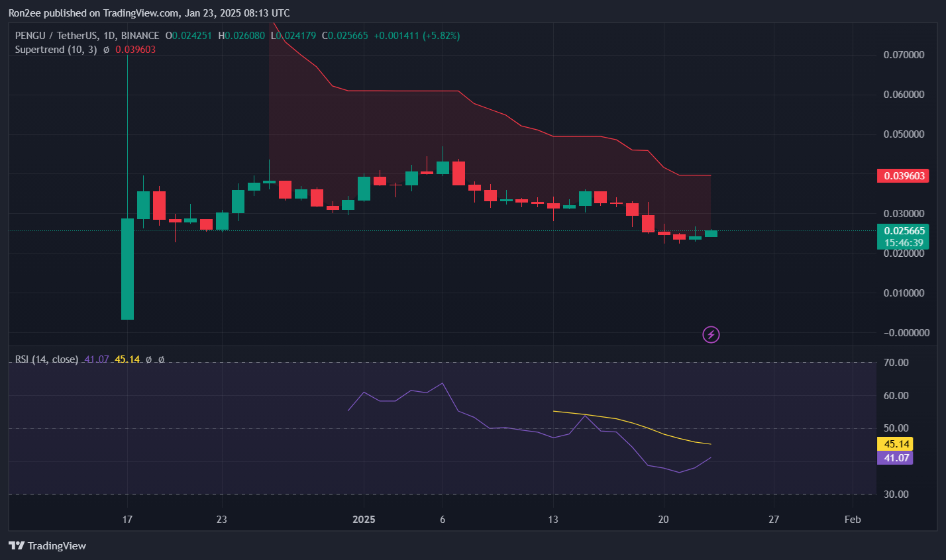Hide the Supertrend indicator via its ø icon
This screenshot has width=946, height=560.
[x=105, y=49]
